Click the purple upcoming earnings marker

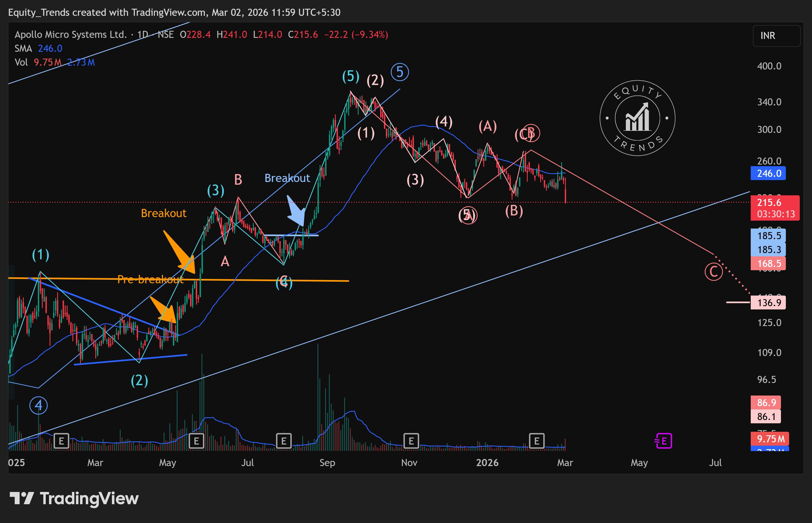click(663, 441)
